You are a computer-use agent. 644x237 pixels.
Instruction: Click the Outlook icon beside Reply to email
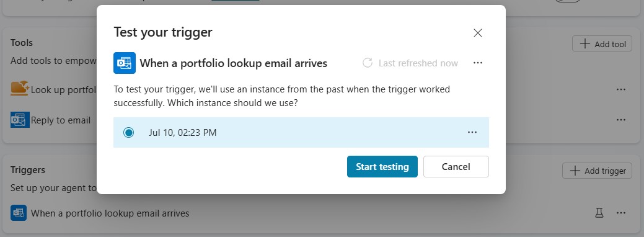tap(20, 120)
